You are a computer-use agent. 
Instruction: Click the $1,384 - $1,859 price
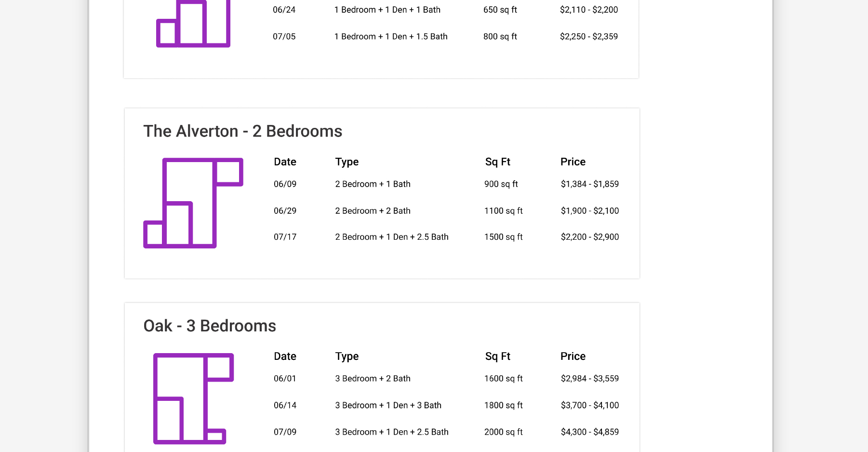pos(589,184)
